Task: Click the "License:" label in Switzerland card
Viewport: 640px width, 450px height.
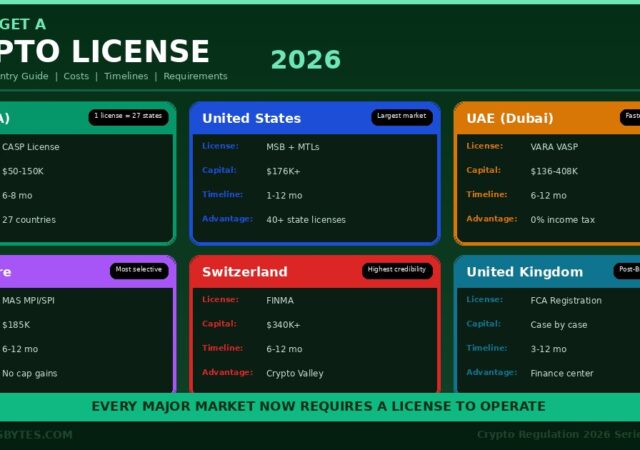Action: tap(220, 299)
